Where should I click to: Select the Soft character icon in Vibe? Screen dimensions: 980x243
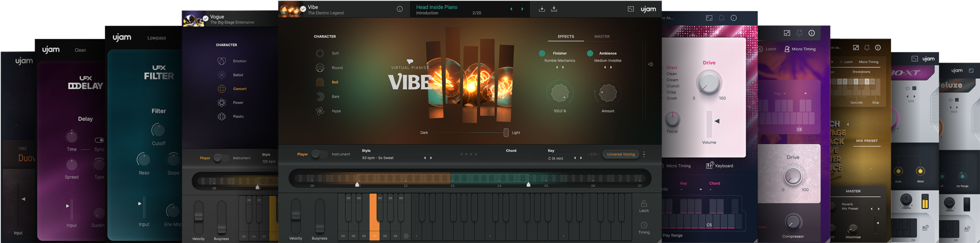click(319, 53)
